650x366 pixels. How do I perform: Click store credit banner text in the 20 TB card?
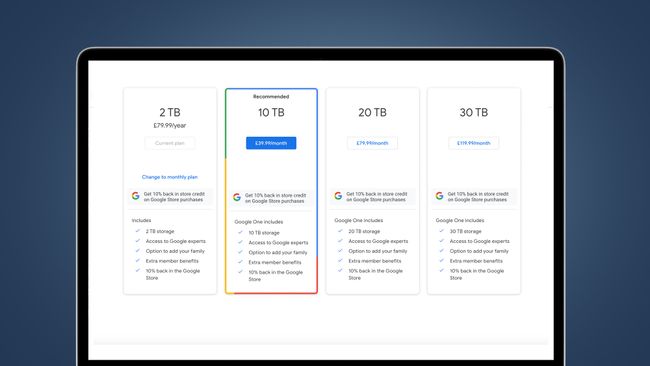(376, 196)
